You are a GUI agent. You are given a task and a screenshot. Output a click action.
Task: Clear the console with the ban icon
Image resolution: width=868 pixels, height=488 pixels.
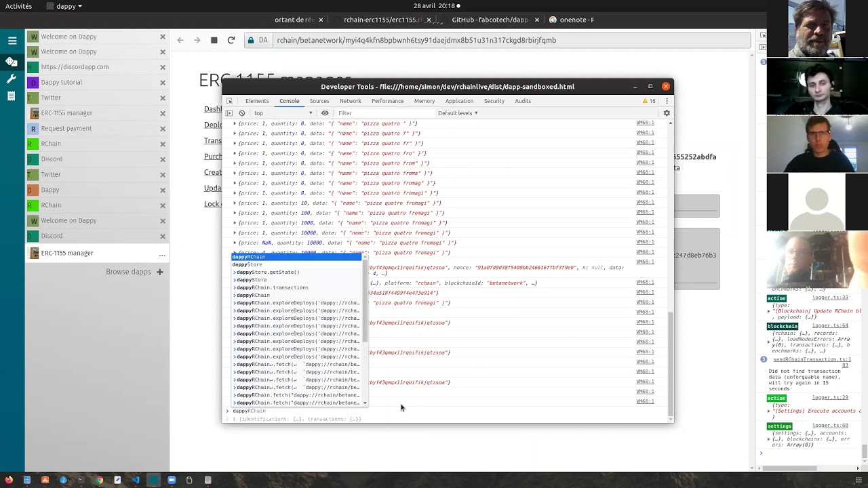(x=242, y=113)
